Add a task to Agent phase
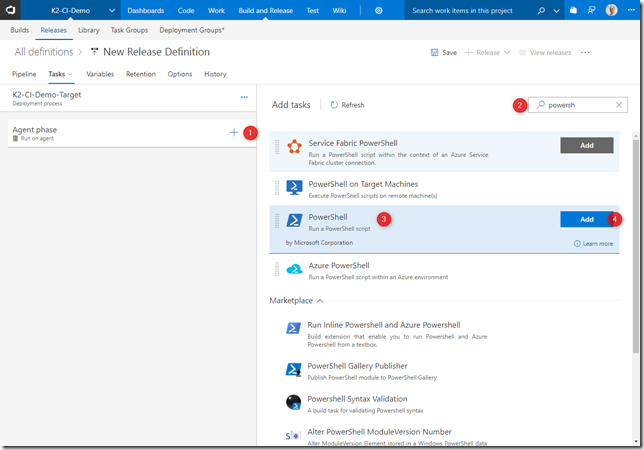Screen dimensions: 644x450 point(234,133)
